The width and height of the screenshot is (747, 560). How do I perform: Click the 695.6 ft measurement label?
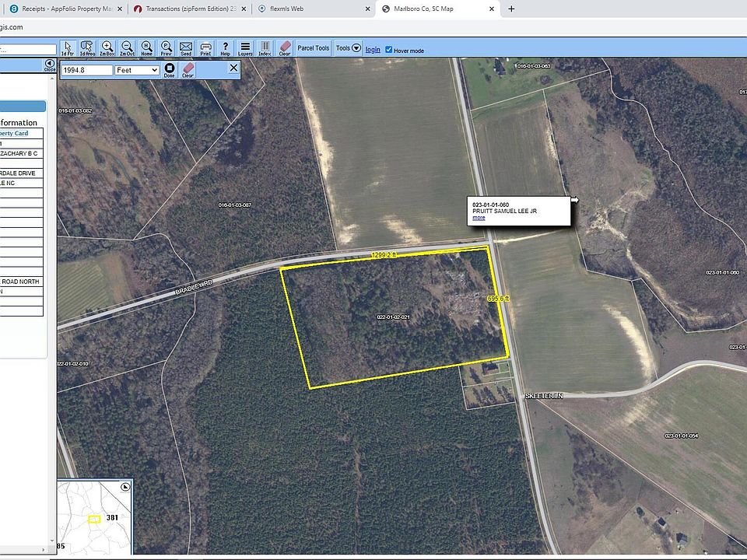498,299
